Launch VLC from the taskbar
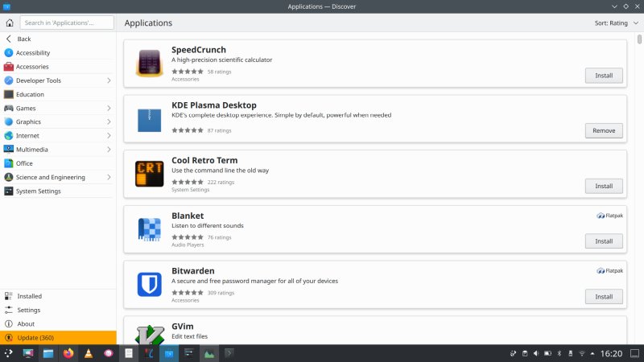Image resolution: width=644 pixels, height=362 pixels. (88, 353)
